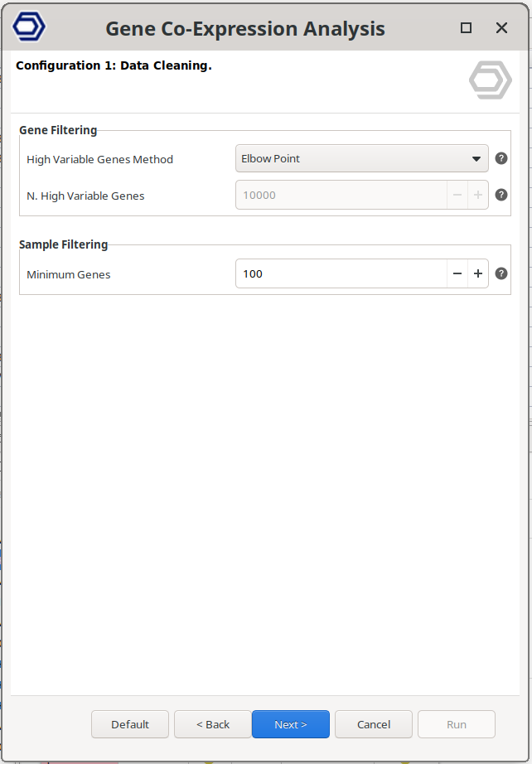The width and height of the screenshot is (532, 764).
Task: Click minus button for N. High Variable Genes
Action: (457, 196)
